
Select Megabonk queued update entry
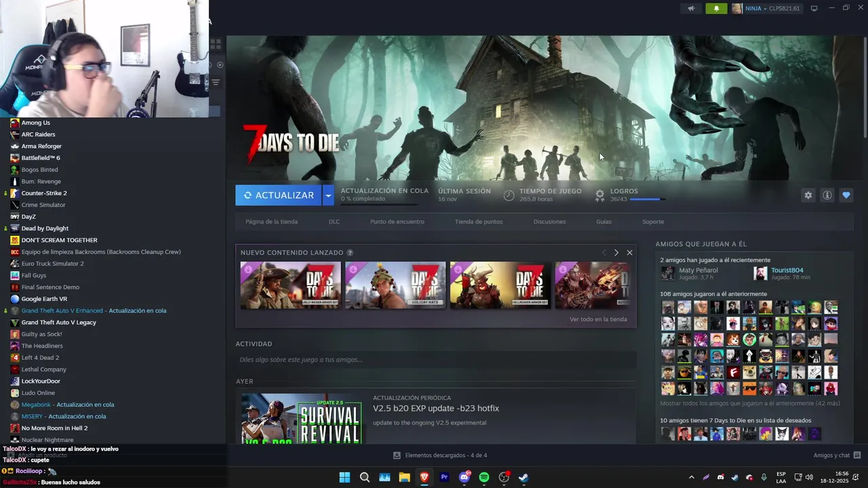coord(68,405)
